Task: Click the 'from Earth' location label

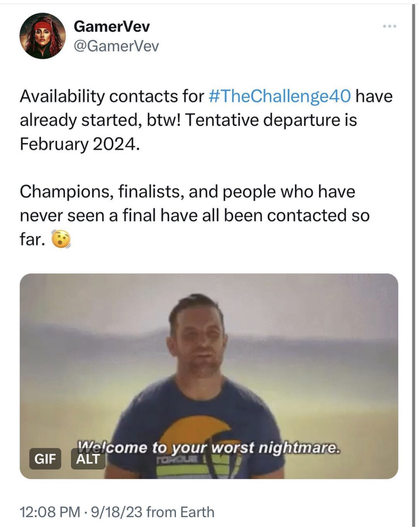Action: 180,512
